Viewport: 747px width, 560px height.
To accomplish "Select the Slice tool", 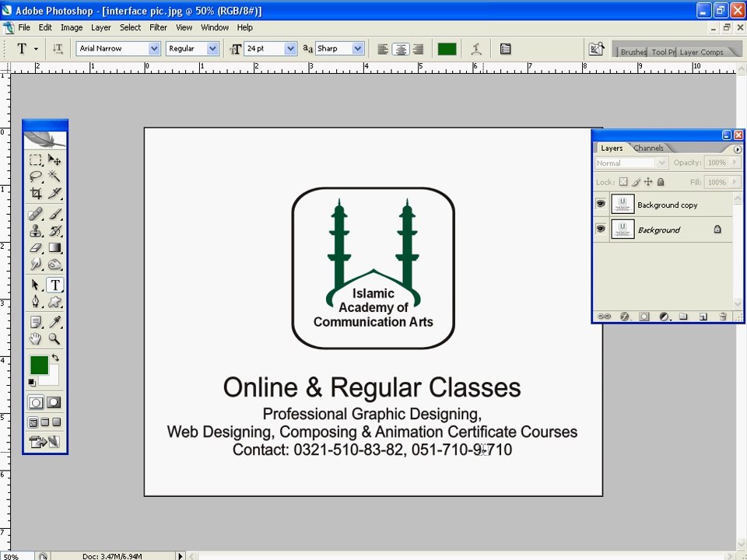I will pyautogui.click(x=54, y=193).
